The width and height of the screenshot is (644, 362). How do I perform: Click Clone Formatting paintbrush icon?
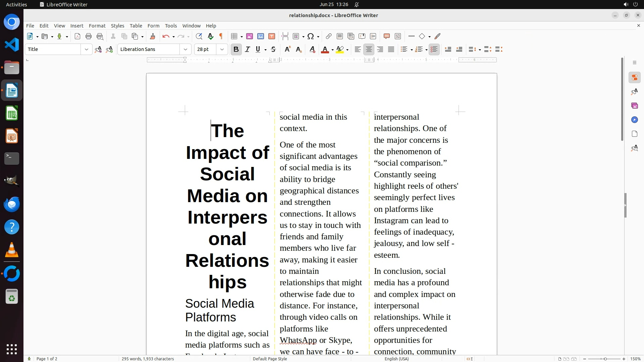(x=152, y=37)
